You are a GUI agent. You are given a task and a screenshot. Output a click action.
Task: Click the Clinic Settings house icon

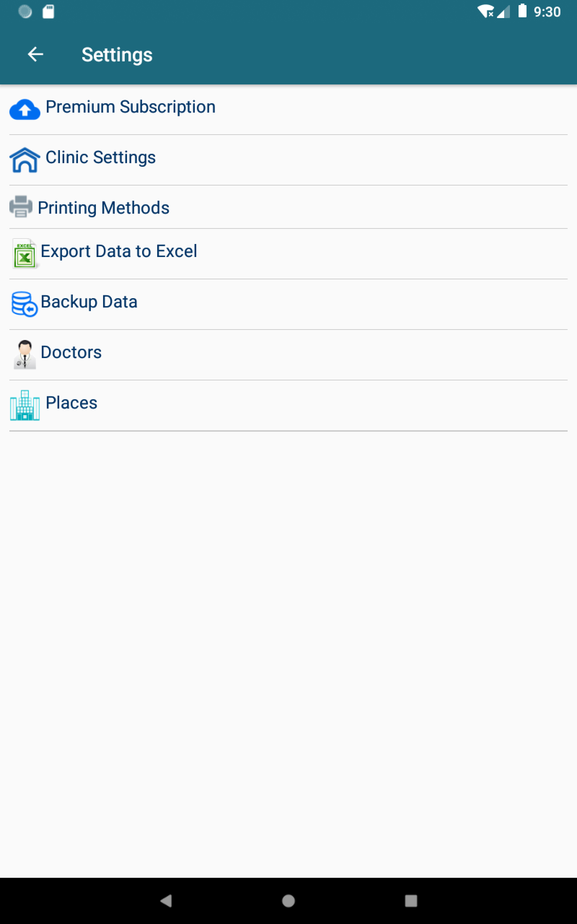point(25,160)
